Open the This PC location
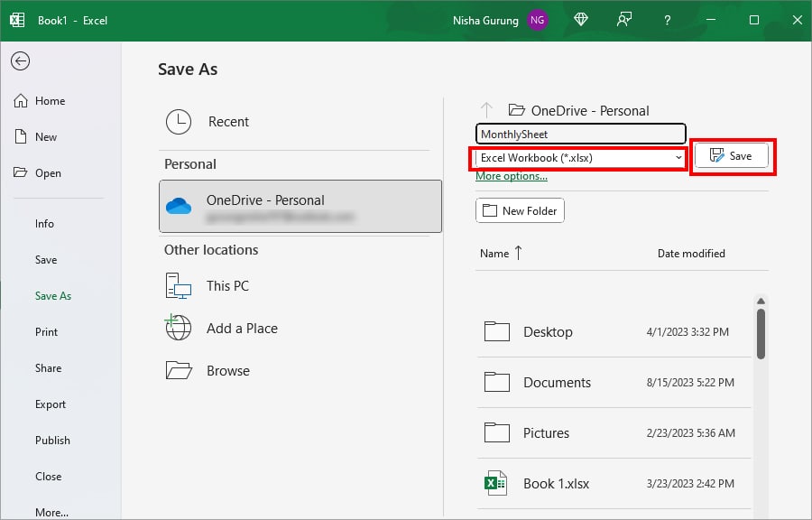This screenshot has height=520, width=812. tap(177, 285)
